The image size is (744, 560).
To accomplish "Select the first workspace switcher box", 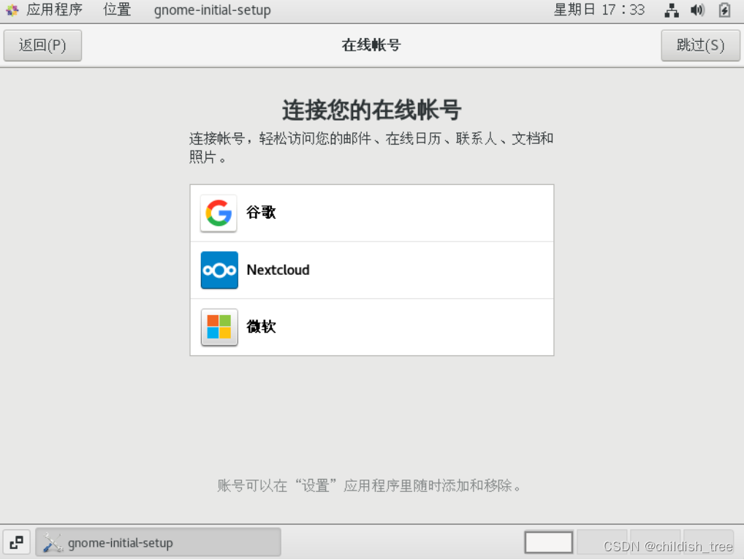I will pyautogui.click(x=549, y=542).
